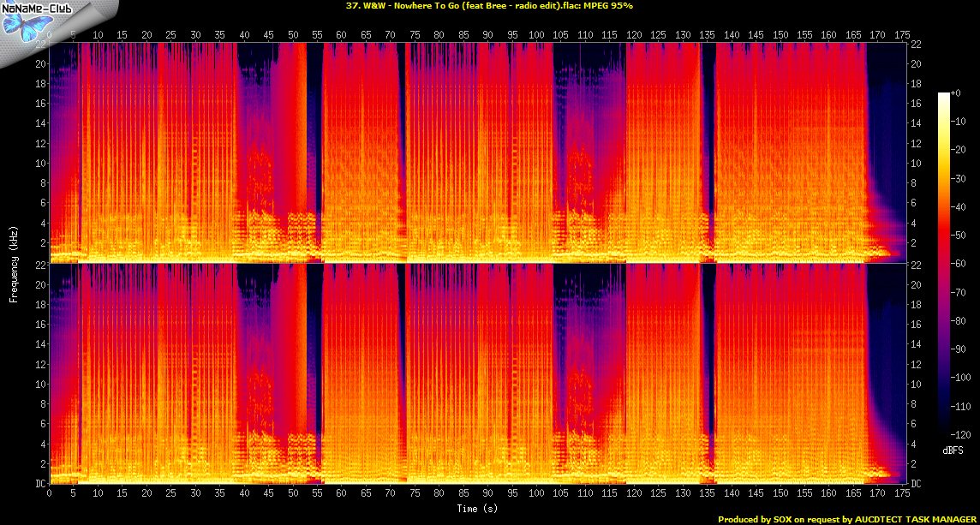Click the 170 second tick on the bottom time axis

pyautogui.click(x=878, y=494)
